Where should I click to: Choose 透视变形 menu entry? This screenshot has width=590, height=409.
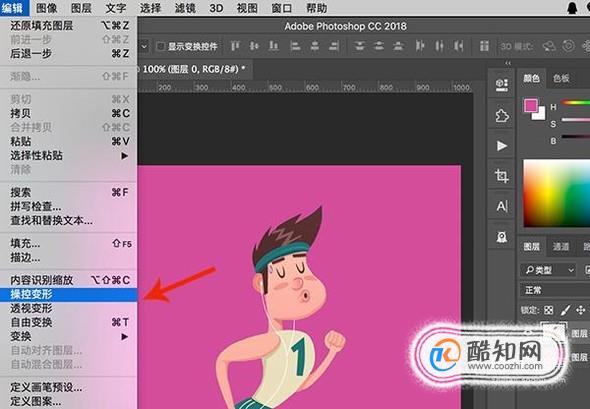pos(68,308)
